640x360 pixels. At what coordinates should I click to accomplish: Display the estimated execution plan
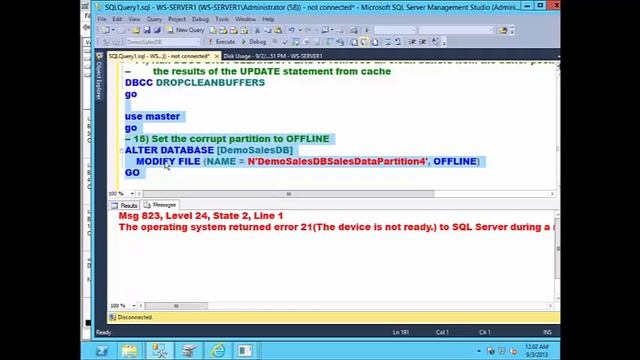coord(296,42)
